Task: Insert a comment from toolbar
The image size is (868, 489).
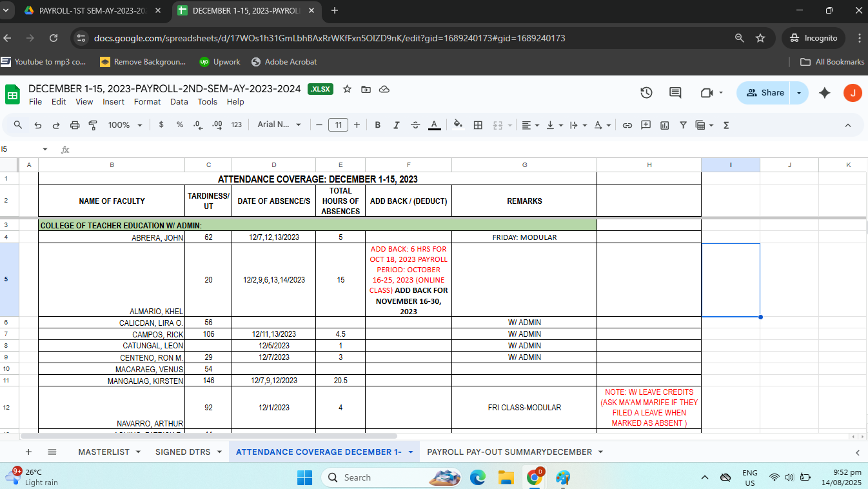Action: click(x=646, y=125)
